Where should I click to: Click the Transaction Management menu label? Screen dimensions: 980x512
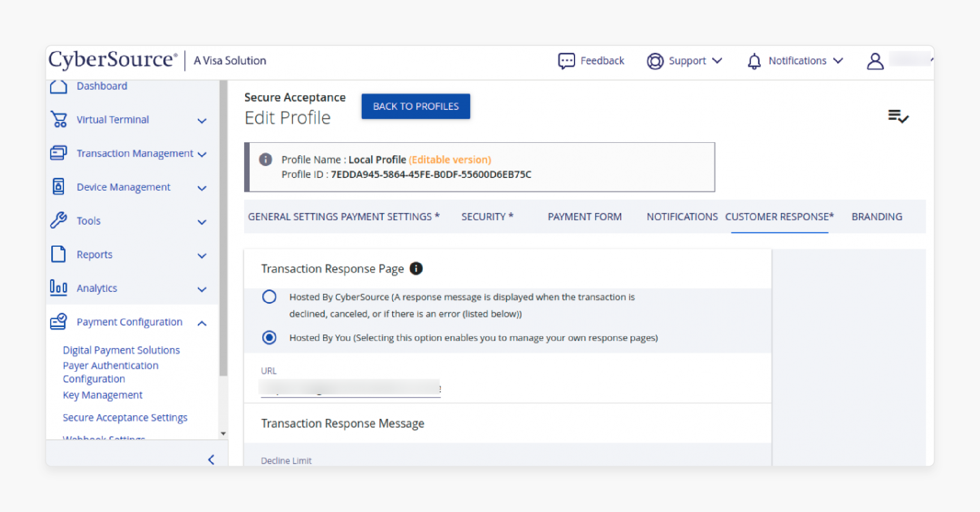click(x=135, y=153)
